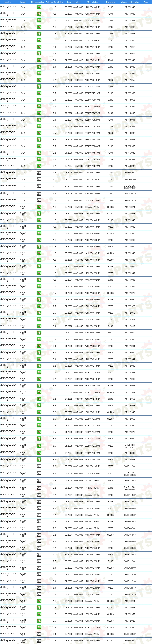The height and width of the screenshot is (644, 152).
Task: Click PB fuel icon in CLK A209 M 271.955 row
Action: coord(39,34)
